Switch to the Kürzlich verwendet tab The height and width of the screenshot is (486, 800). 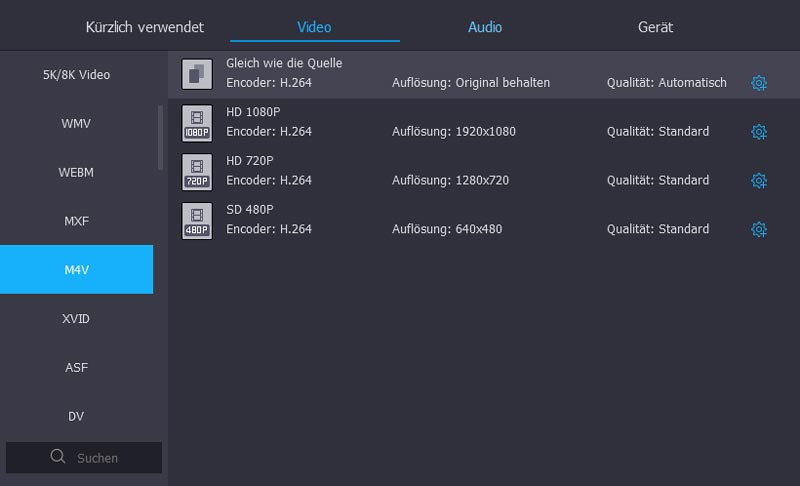(144, 27)
